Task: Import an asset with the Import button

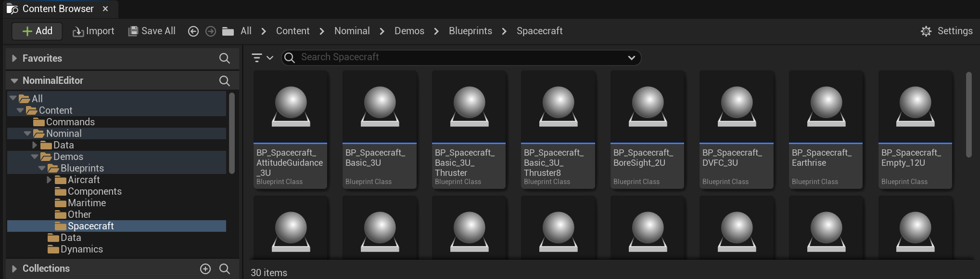Action: pyautogui.click(x=93, y=31)
